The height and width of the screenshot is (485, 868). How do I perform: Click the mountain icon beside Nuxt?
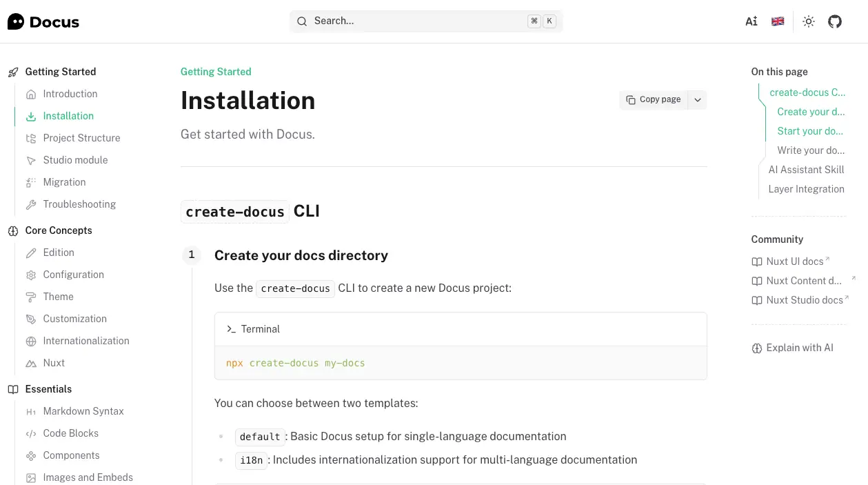pos(31,363)
